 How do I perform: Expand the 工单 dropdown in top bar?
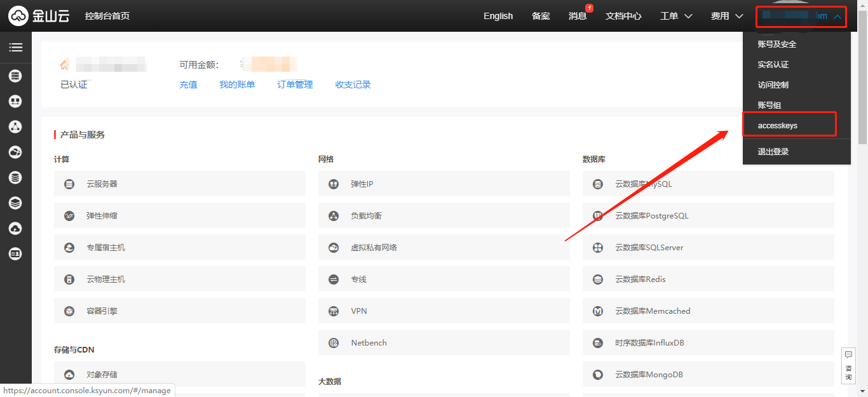point(676,16)
